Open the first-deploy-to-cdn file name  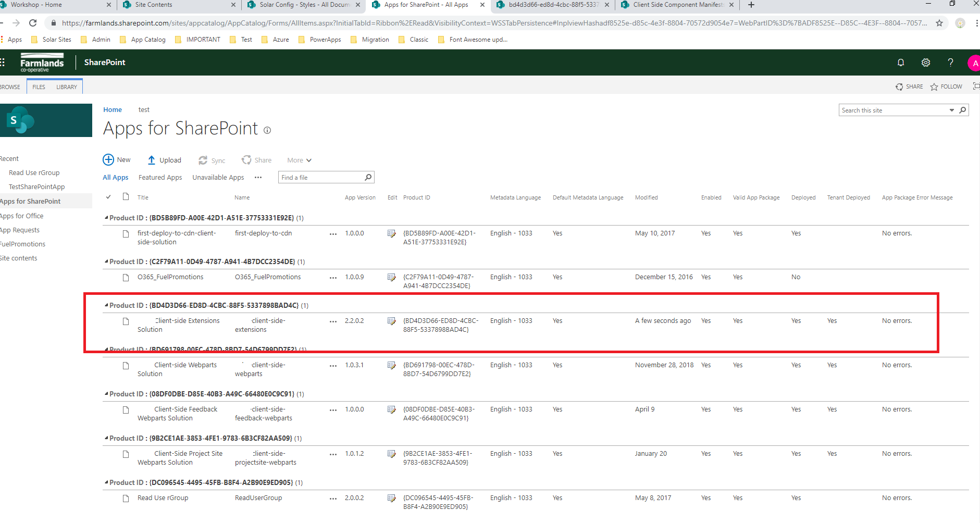[263, 233]
